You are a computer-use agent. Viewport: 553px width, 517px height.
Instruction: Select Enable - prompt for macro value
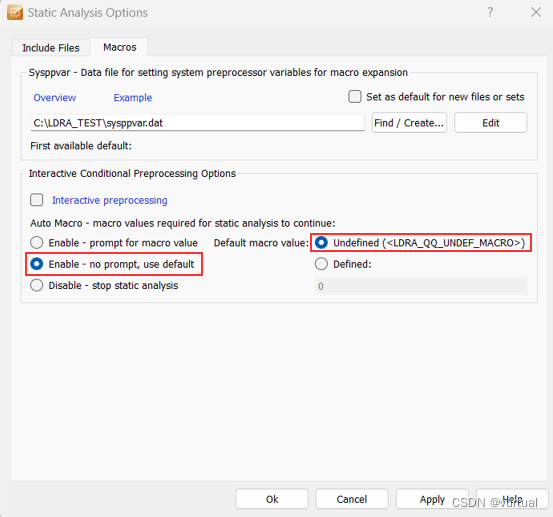click(37, 243)
